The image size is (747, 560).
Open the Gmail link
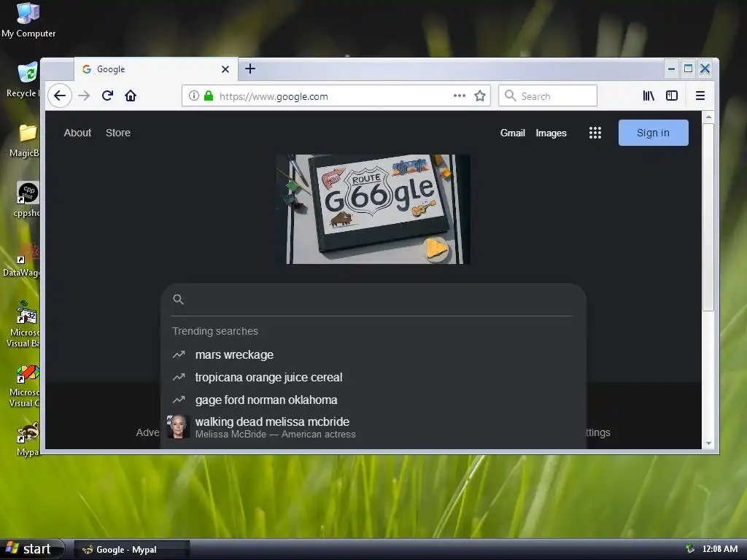pos(513,133)
